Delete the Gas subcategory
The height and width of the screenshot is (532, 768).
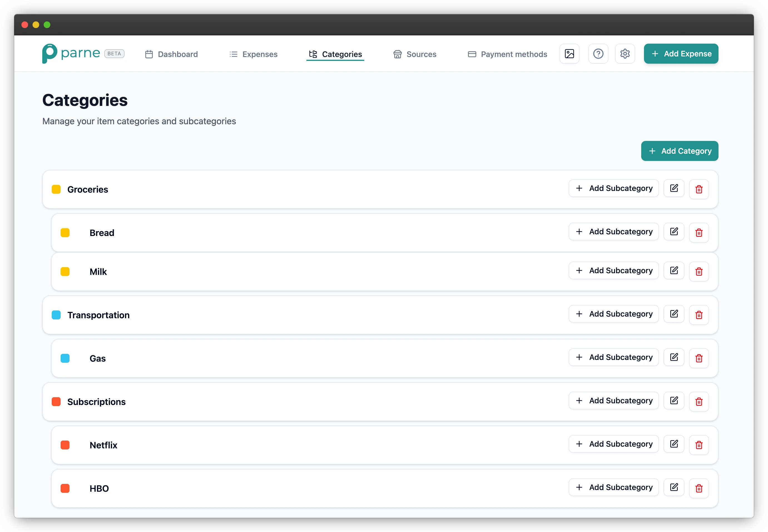[x=699, y=358]
